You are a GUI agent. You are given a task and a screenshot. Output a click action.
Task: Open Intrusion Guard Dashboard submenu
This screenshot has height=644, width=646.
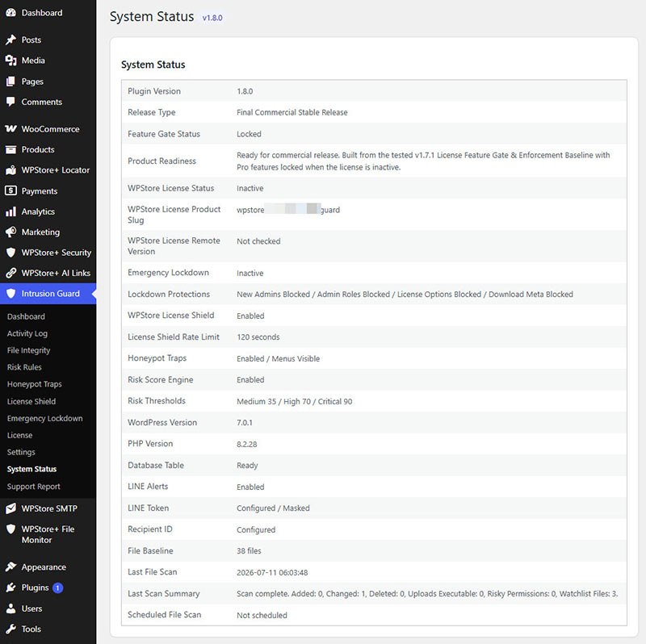tap(26, 316)
